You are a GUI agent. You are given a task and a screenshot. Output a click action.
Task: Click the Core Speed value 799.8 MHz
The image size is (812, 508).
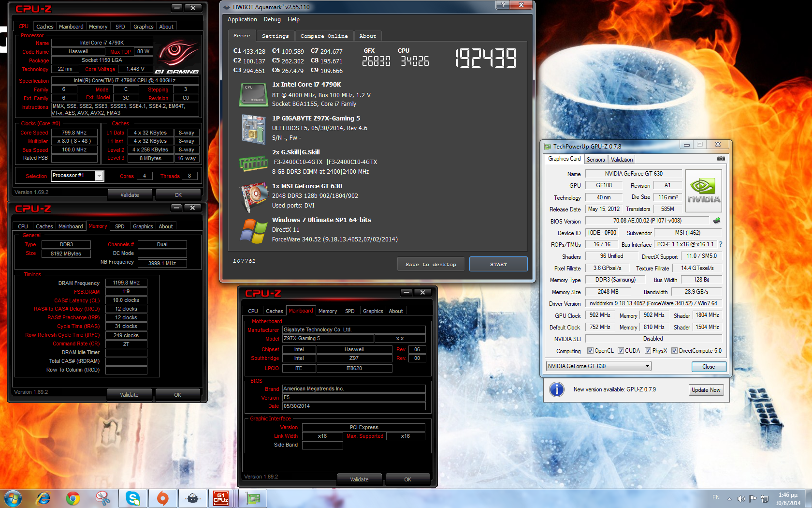pyautogui.click(x=74, y=133)
